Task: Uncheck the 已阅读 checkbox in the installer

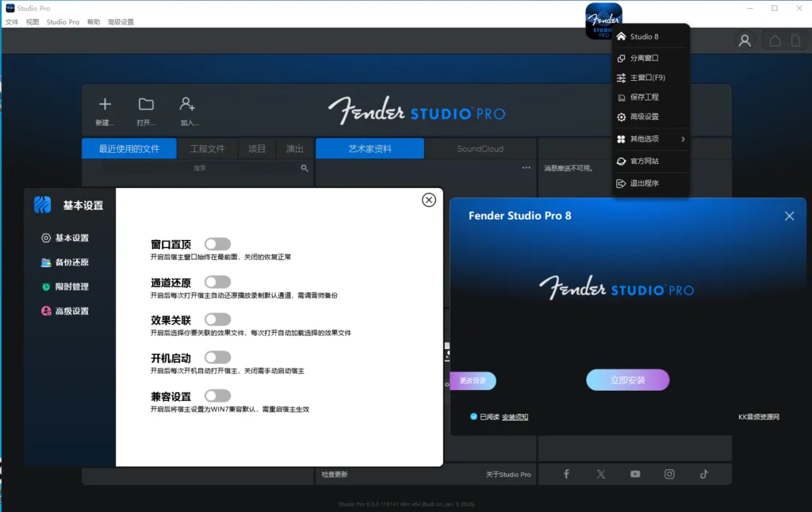Action: pyautogui.click(x=473, y=416)
